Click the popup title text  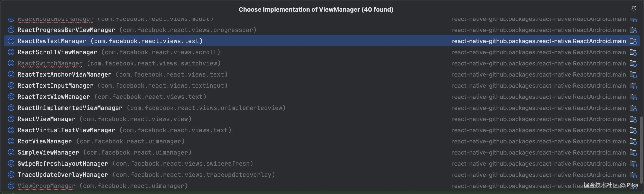pyautogui.click(x=316, y=10)
